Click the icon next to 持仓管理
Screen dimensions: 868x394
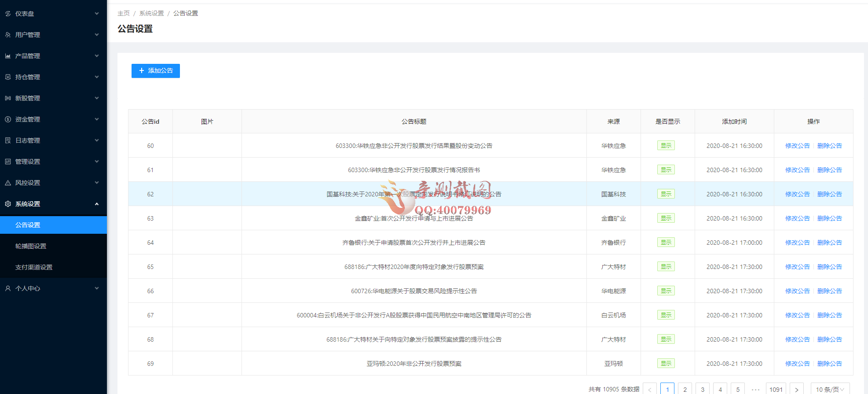coord(8,77)
